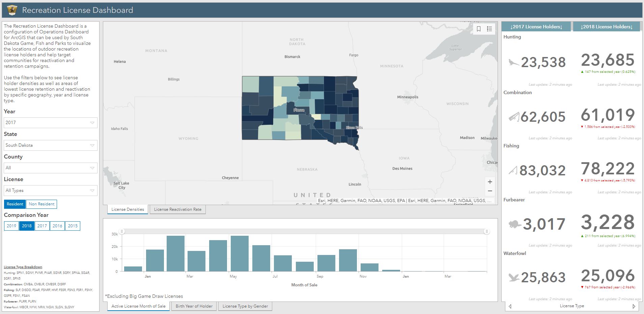Select Non Resident license holders

coord(41,204)
